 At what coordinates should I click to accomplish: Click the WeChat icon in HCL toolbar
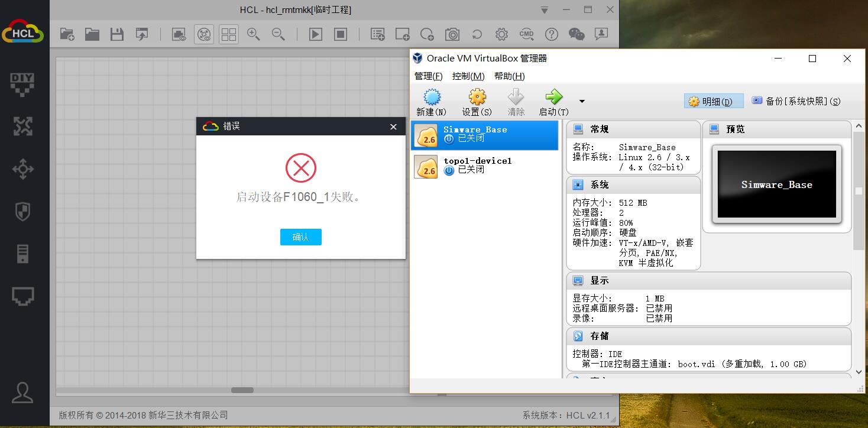pos(576,34)
